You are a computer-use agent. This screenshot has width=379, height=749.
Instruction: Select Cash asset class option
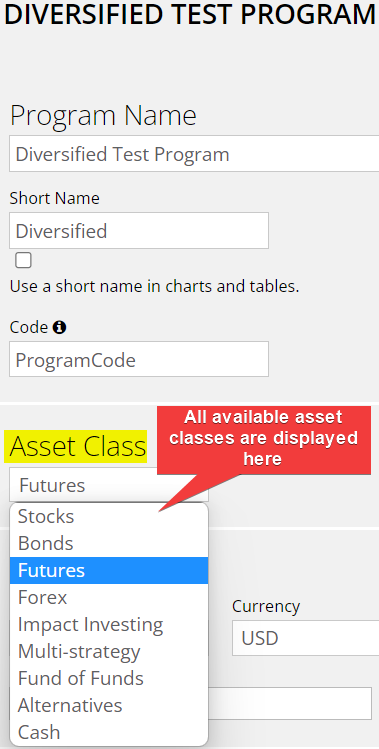109,732
